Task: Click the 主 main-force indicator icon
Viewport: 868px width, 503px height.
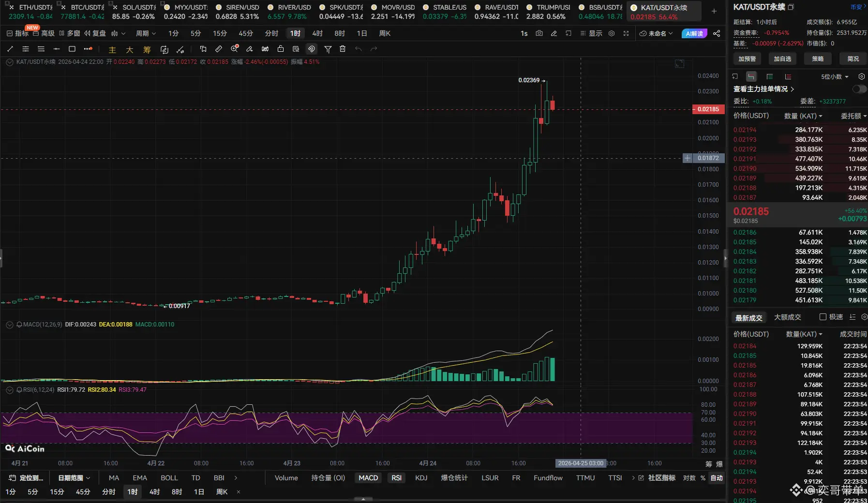Action: pyautogui.click(x=112, y=49)
